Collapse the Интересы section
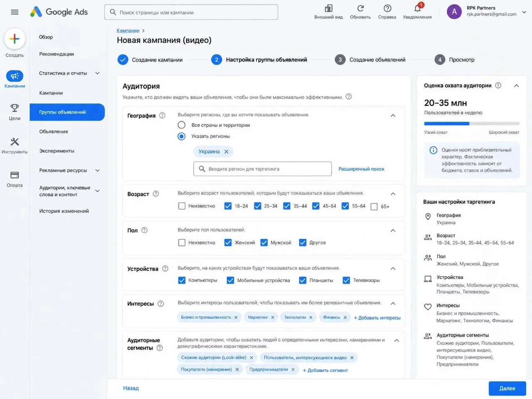 coord(393,303)
